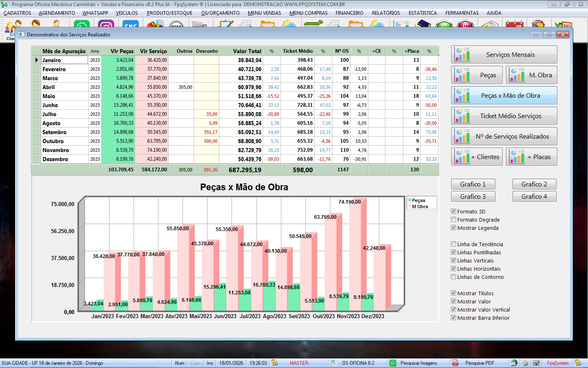Open the FINANCEIRO menu

(x=349, y=13)
